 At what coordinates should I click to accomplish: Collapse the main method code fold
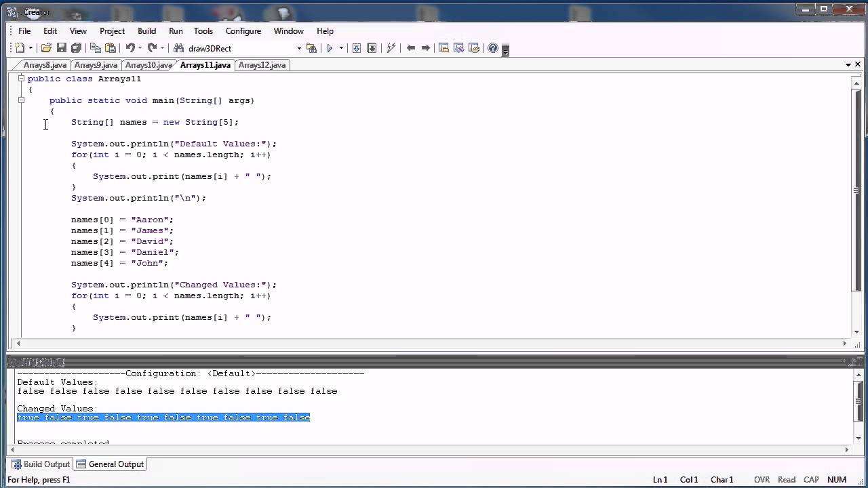tap(21, 100)
